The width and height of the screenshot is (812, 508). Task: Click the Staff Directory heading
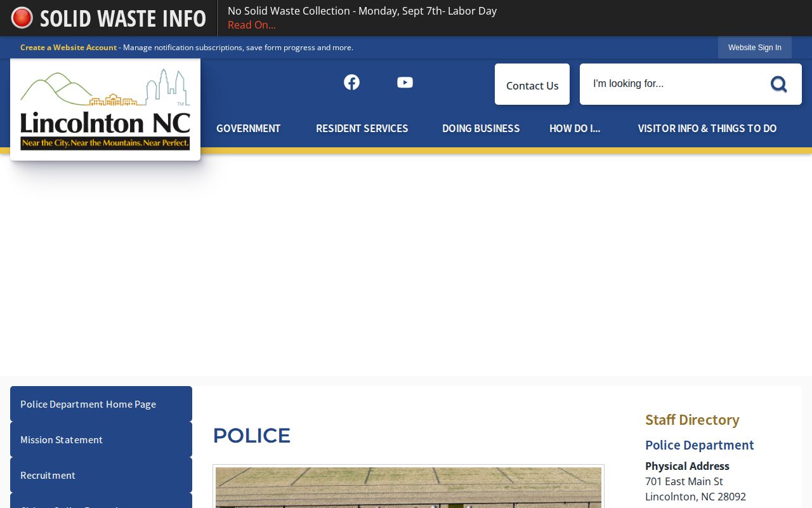coord(692,420)
